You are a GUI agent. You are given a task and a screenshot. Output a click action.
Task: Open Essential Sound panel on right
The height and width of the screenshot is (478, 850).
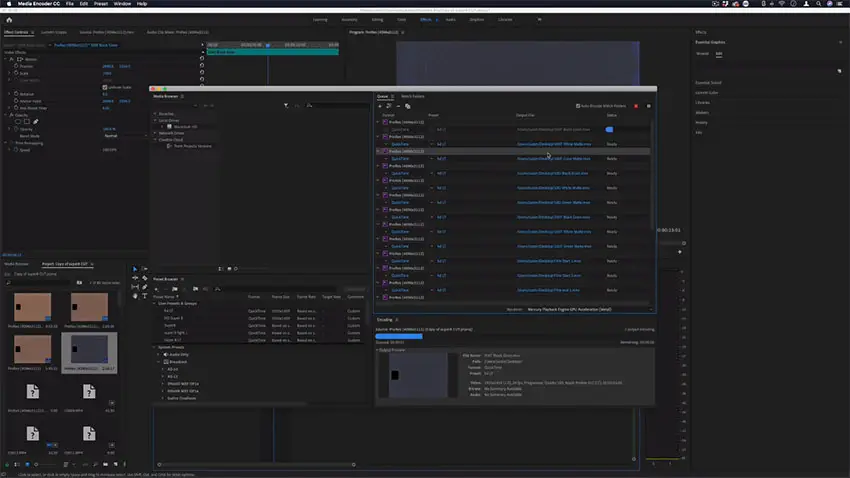click(708, 83)
